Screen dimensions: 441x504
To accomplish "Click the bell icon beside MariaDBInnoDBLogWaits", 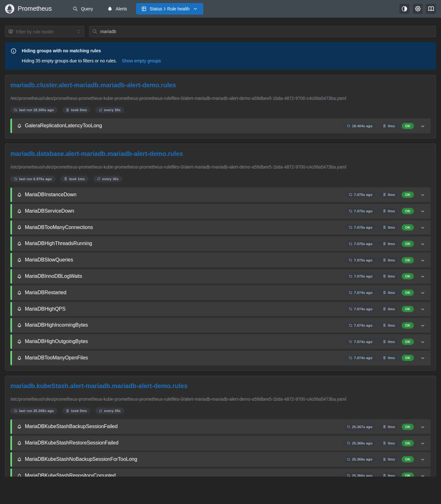I will pyautogui.click(x=19, y=277).
